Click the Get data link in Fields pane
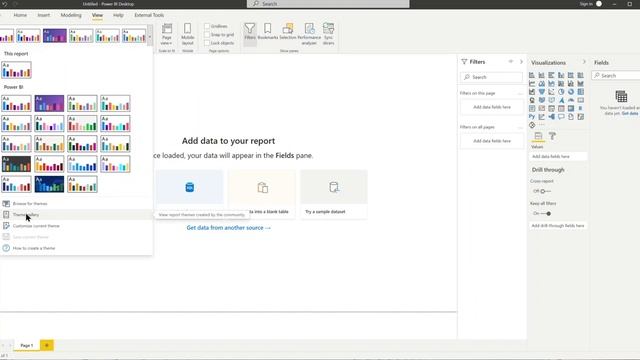This screenshot has width=640, height=360. [630, 113]
